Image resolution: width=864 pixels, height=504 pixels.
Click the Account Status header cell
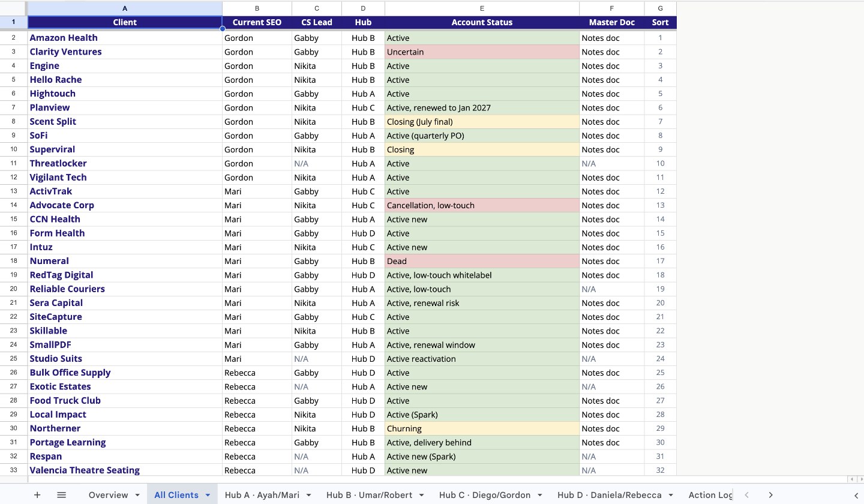coord(482,22)
